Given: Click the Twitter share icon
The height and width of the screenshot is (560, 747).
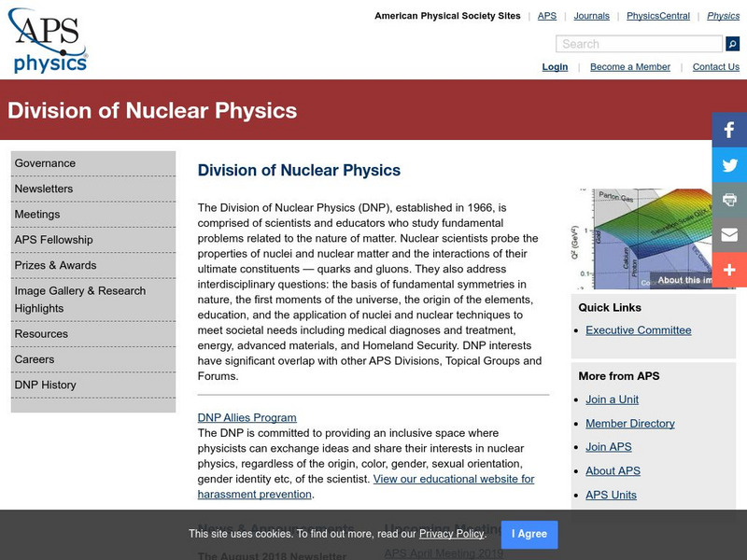Looking at the screenshot, I should tap(729, 165).
